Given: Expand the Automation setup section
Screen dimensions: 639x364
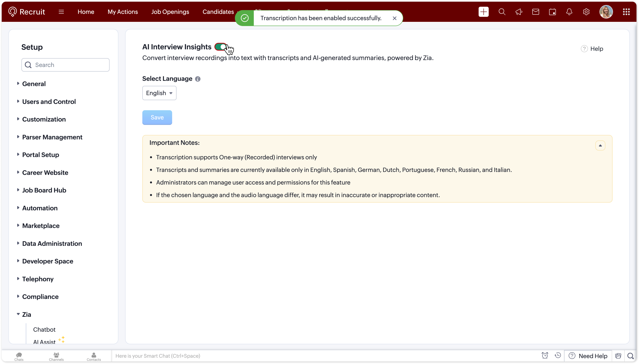Looking at the screenshot, I should point(40,208).
